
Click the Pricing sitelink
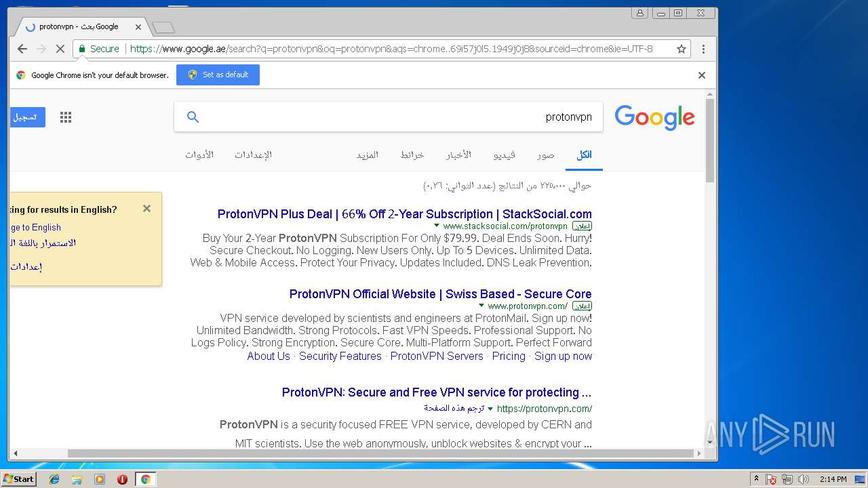(x=509, y=356)
